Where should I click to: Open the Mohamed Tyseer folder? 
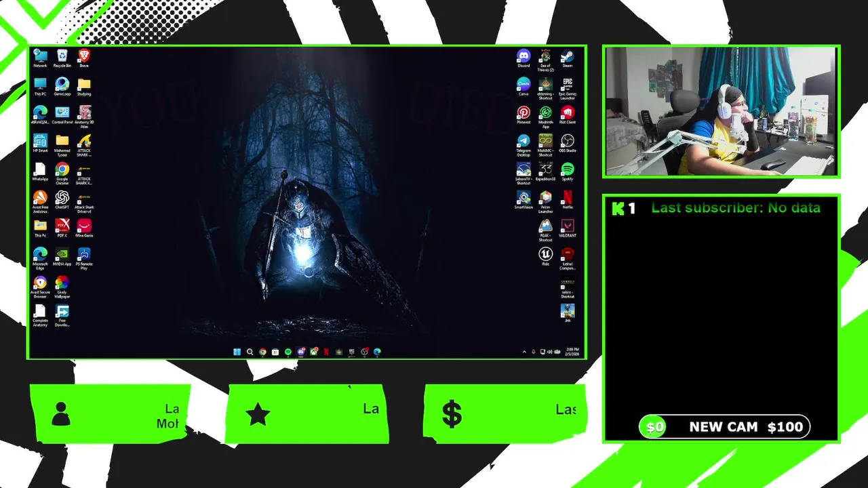(x=62, y=145)
